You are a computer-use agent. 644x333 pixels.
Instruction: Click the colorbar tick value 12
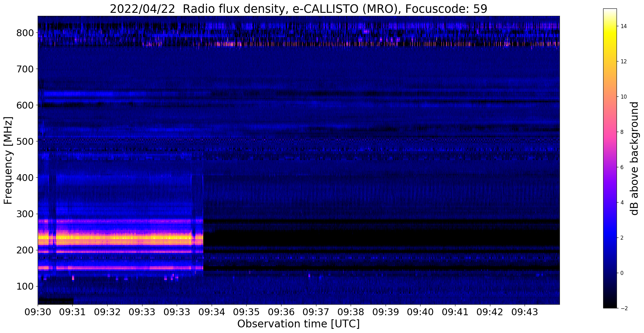624,61
